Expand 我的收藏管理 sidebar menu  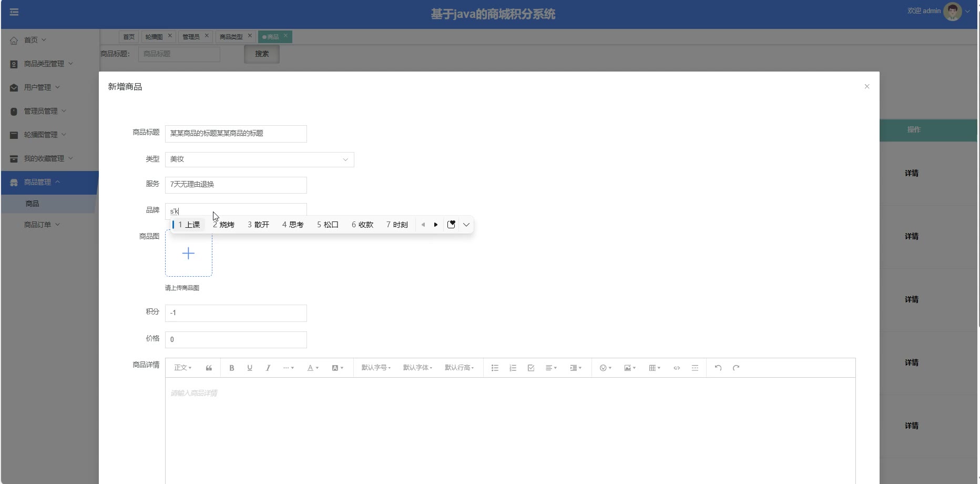coord(50,158)
